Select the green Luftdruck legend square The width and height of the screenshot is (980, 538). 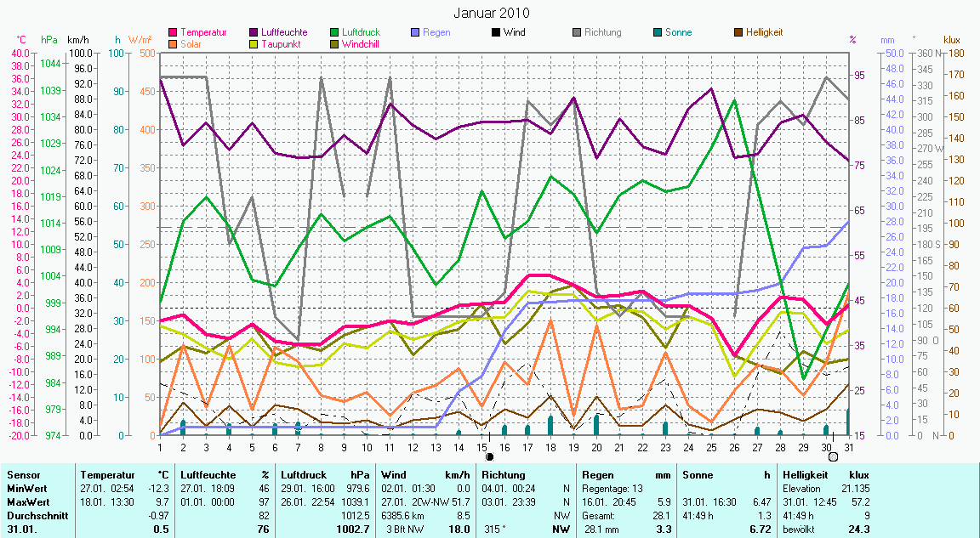coord(334,33)
